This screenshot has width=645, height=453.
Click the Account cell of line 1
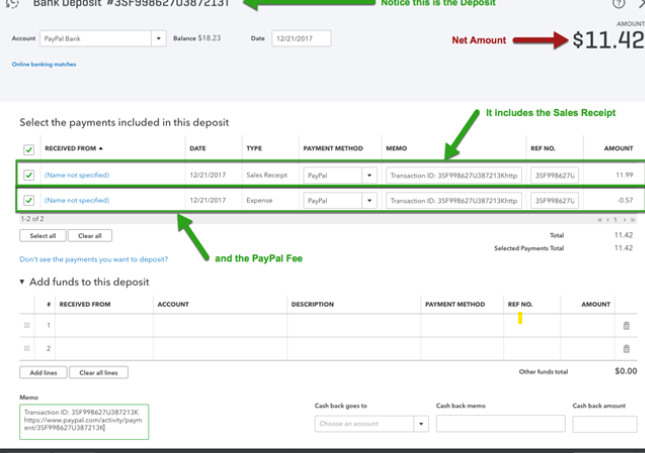click(220, 325)
